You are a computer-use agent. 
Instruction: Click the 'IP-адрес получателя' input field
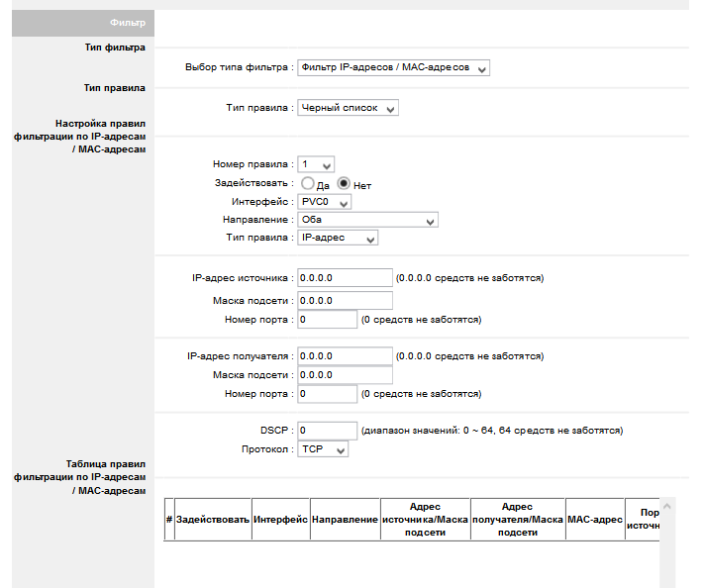(x=345, y=355)
